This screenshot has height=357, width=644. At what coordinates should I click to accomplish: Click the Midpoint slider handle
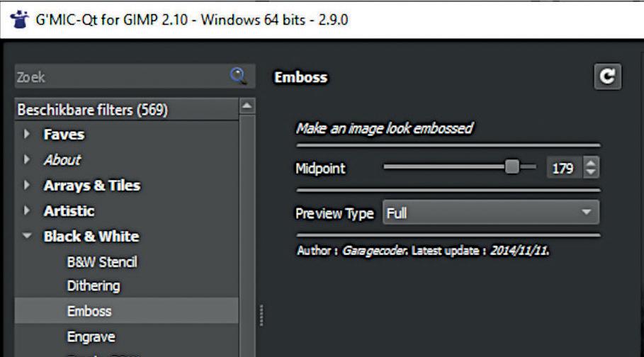512,167
